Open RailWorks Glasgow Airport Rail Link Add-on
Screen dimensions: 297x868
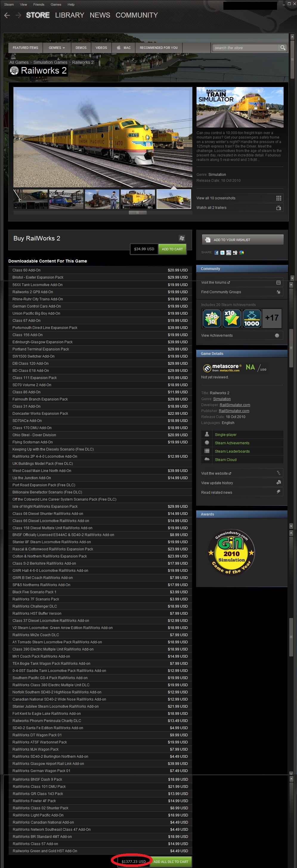click(100, 763)
